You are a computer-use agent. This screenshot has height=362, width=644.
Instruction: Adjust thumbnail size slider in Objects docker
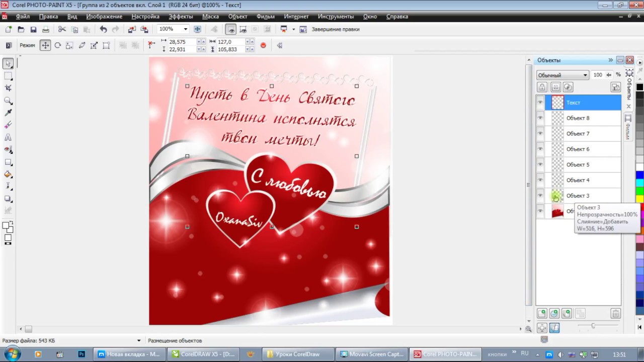click(x=593, y=326)
